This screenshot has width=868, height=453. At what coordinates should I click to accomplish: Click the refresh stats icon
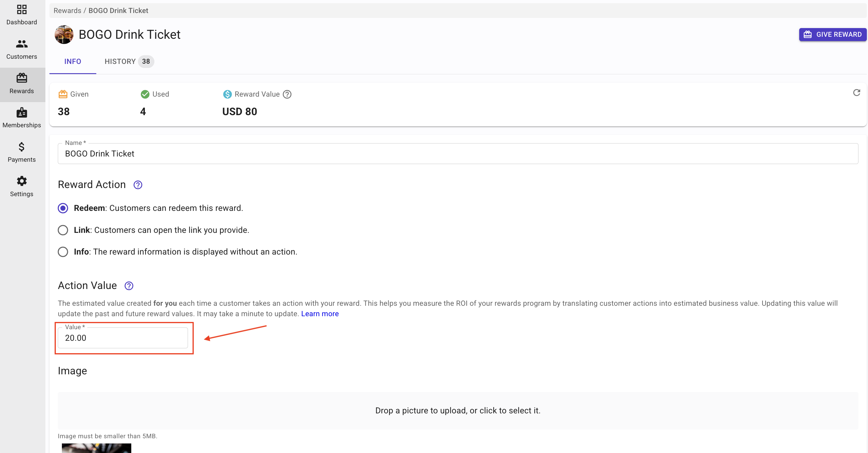856,93
